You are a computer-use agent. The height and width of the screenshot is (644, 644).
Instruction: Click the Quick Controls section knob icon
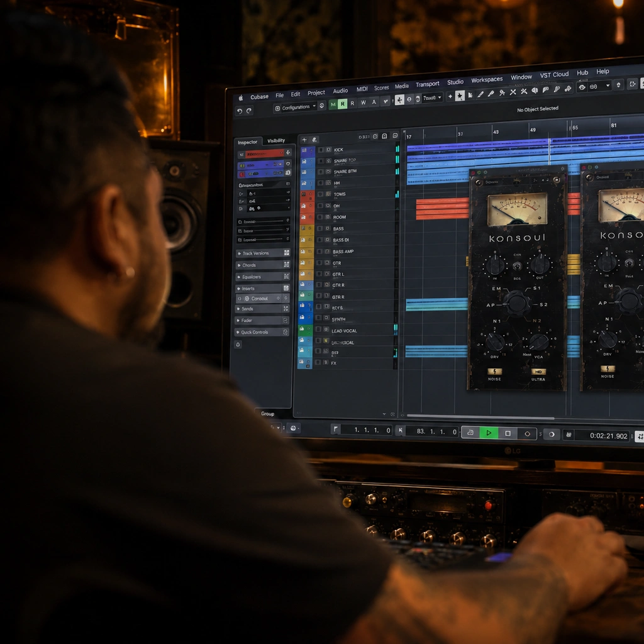[286, 332]
